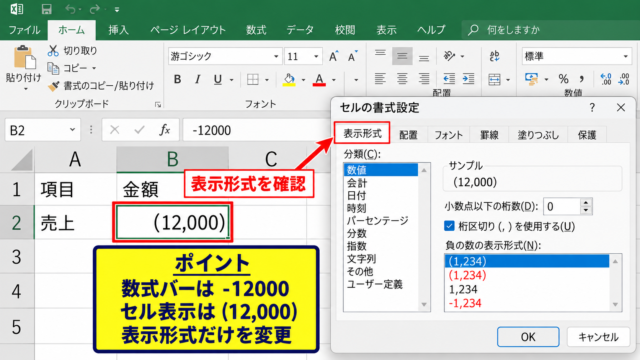Open the underline style dropdown arrow
The width and height of the screenshot is (640, 360).
pyautogui.click(x=231, y=80)
